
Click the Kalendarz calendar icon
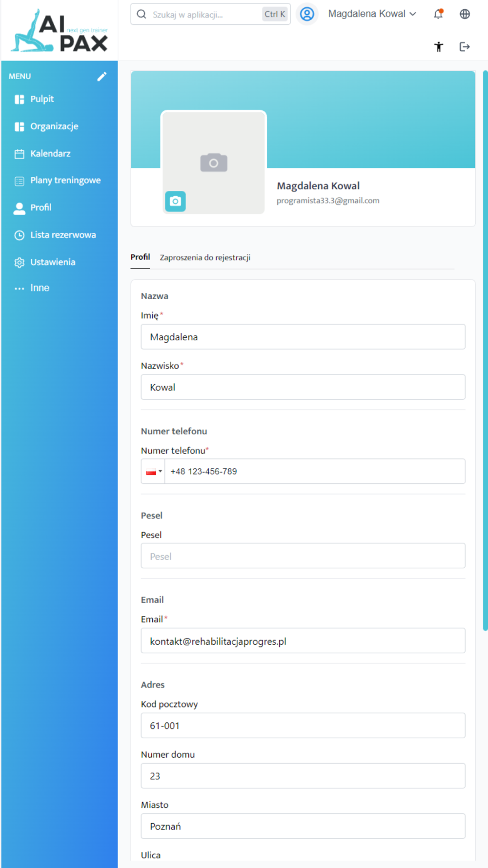pos(20,154)
